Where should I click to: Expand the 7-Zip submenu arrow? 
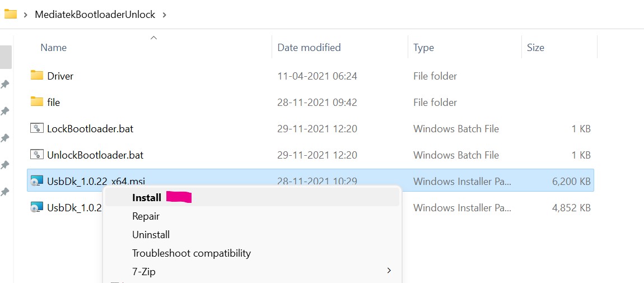(389, 271)
